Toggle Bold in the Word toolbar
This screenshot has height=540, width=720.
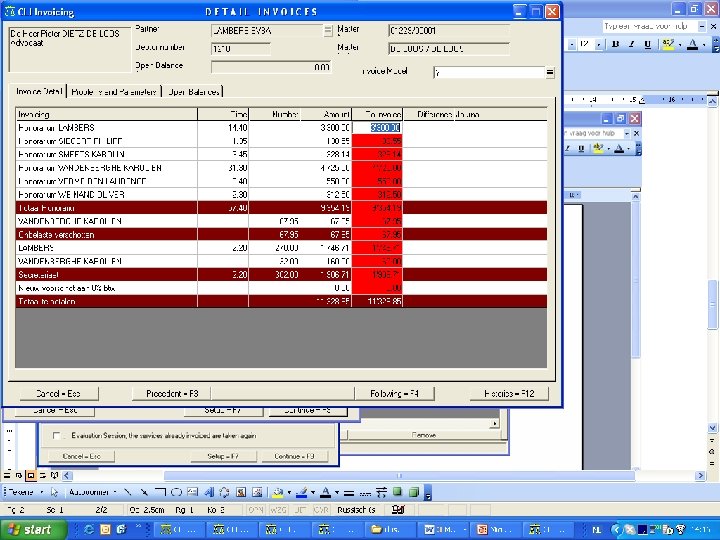(x=615, y=44)
